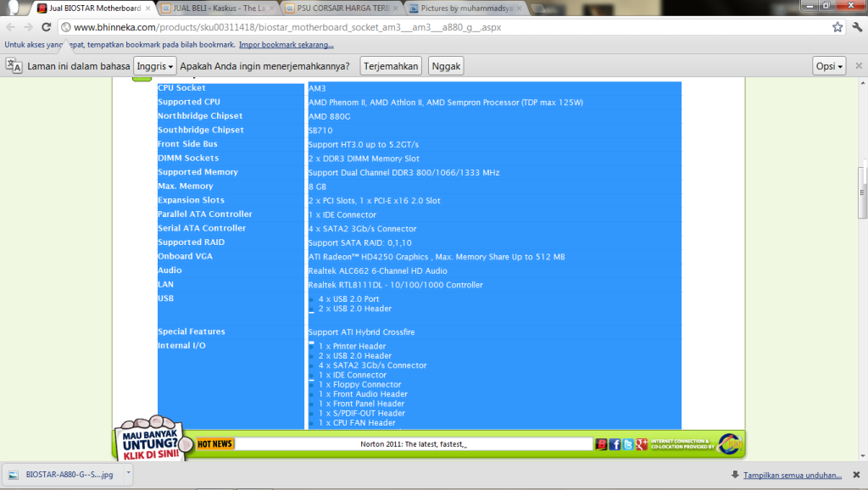Click the translate icon in the infobar
Screen dimensions: 868x490
14,66
